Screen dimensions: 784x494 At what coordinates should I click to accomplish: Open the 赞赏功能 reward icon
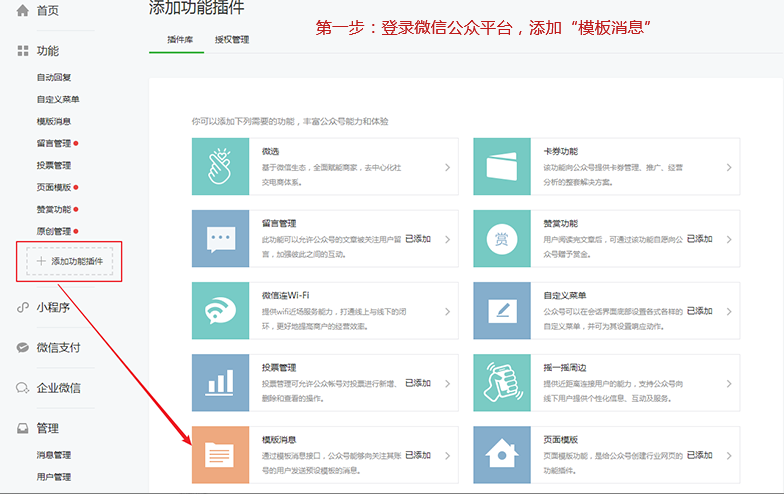[502, 238]
